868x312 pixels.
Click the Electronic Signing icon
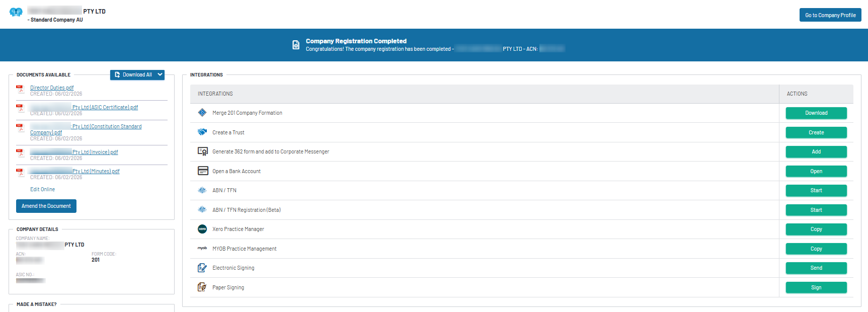point(202,268)
